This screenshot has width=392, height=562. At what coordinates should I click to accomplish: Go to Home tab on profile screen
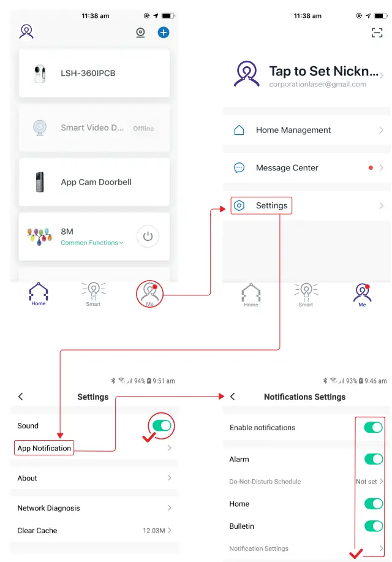click(251, 295)
